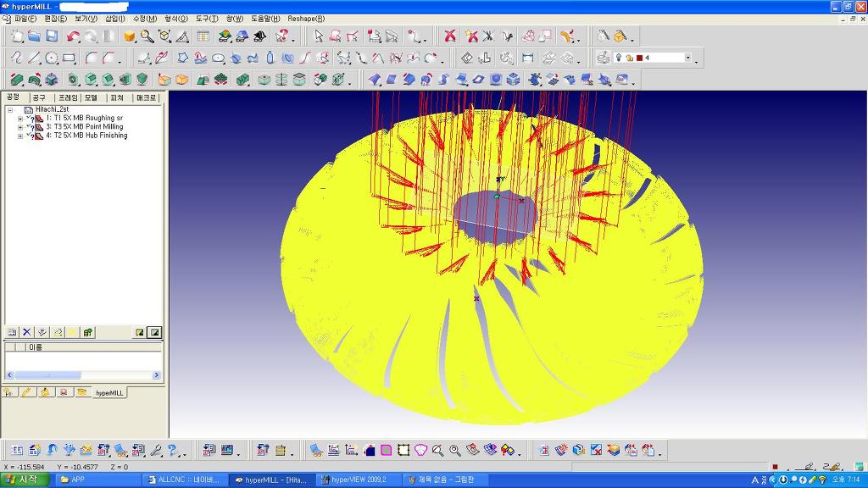
Task: Click the dark red layer color swatch
Action: (638, 58)
